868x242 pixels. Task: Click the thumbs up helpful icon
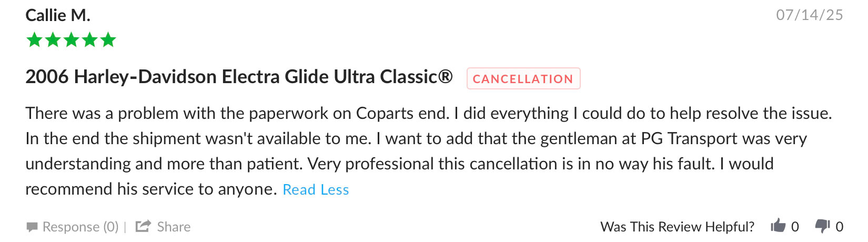point(778,226)
